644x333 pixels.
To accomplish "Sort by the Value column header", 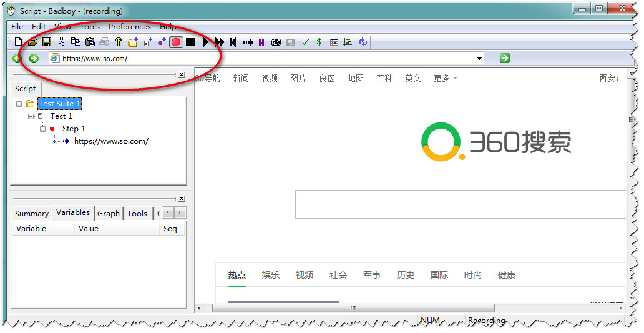I will pyautogui.click(x=117, y=229).
